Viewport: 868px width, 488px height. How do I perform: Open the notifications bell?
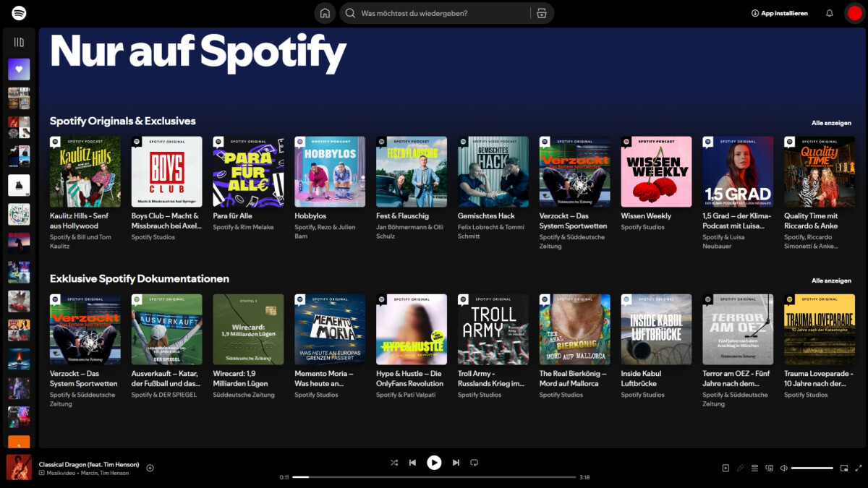pyautogui.click(x=828, y=12)
